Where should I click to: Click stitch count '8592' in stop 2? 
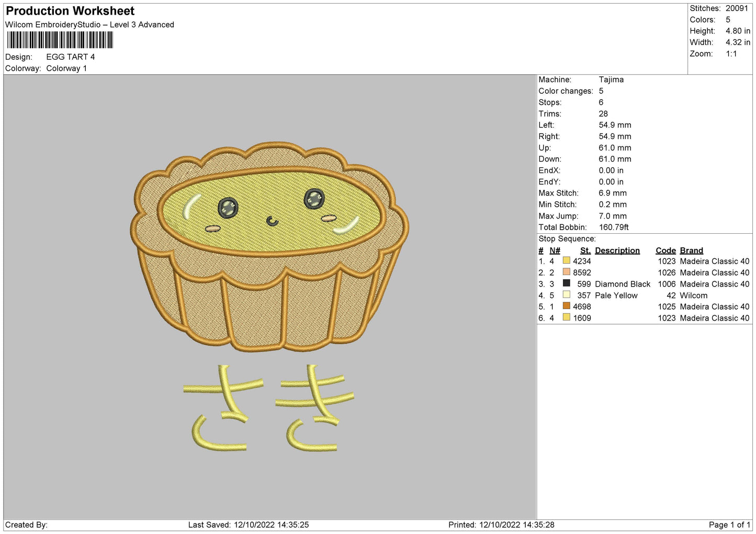point(582,273)
